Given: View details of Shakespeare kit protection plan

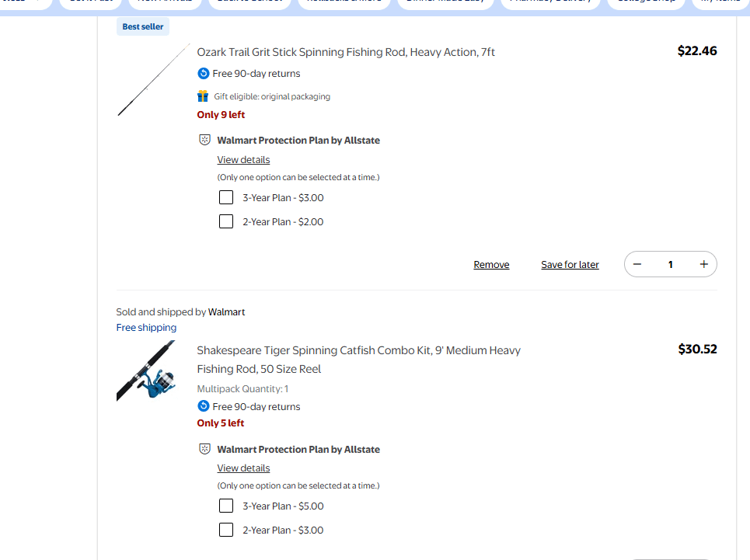Looking at the screenshot, I should 243,468.
